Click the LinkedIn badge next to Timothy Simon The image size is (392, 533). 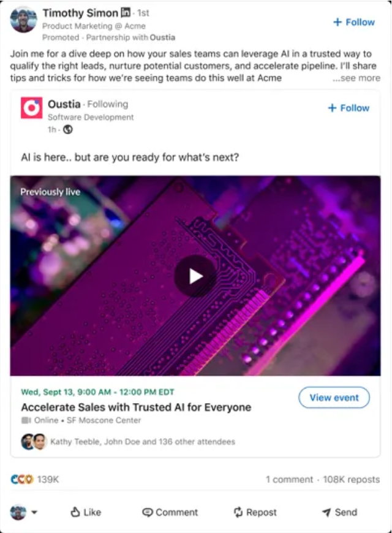point(126,13)
